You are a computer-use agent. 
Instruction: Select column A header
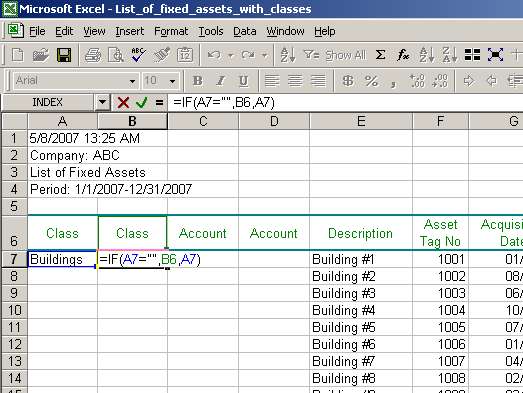point(62,121)
